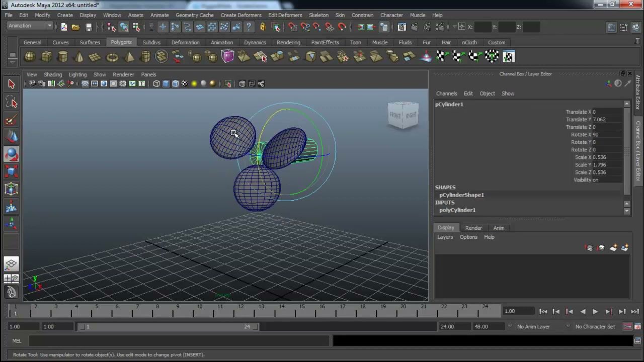Select the arrow Select tool in toolbox
This screenshot has width=644, height=362.
(12, 84)
